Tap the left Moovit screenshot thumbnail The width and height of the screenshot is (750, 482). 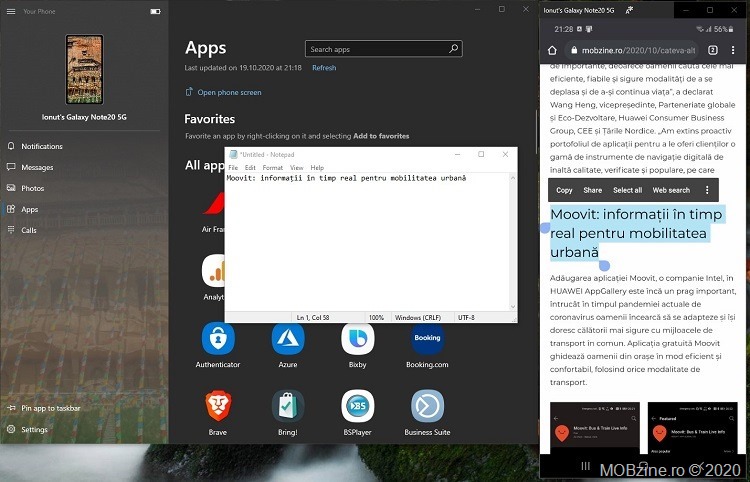pos(595,428)
